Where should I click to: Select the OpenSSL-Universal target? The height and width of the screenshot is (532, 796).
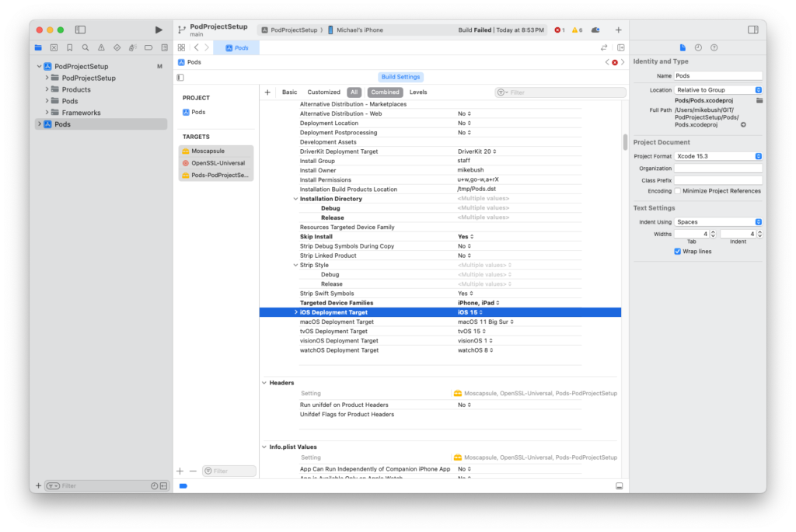(218, 163)
